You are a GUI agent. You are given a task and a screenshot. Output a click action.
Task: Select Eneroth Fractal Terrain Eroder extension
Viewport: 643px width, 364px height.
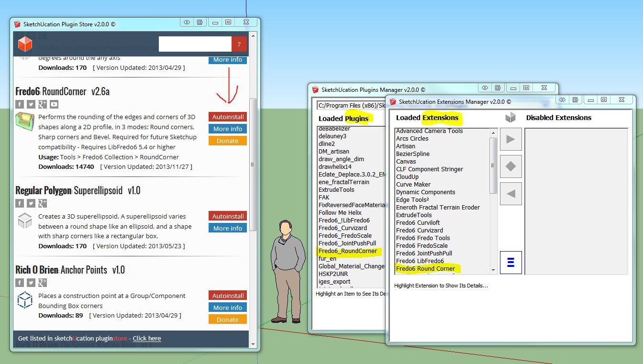point(438,207)
